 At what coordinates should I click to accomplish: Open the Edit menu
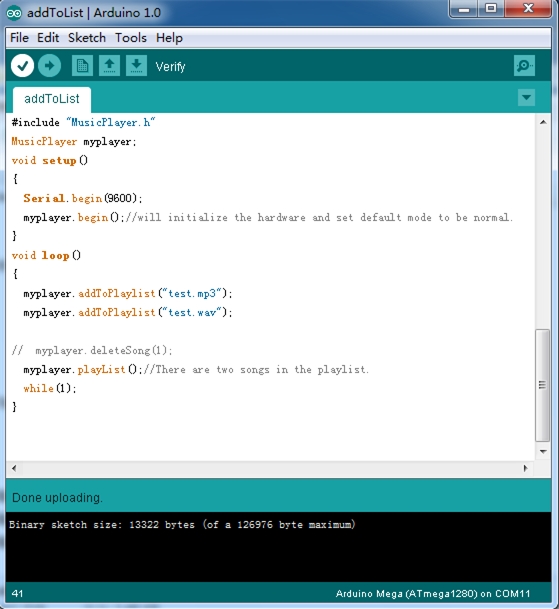click(48, 38)
